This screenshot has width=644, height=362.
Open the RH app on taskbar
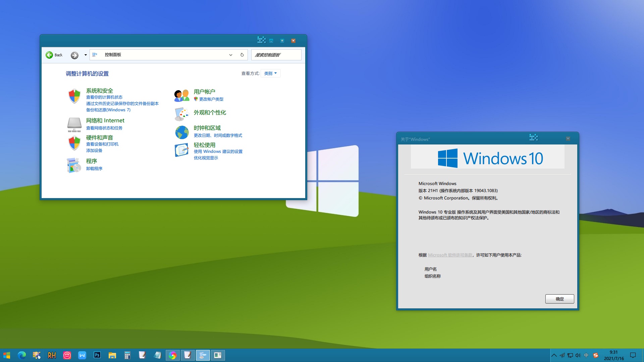coord(52,355)
